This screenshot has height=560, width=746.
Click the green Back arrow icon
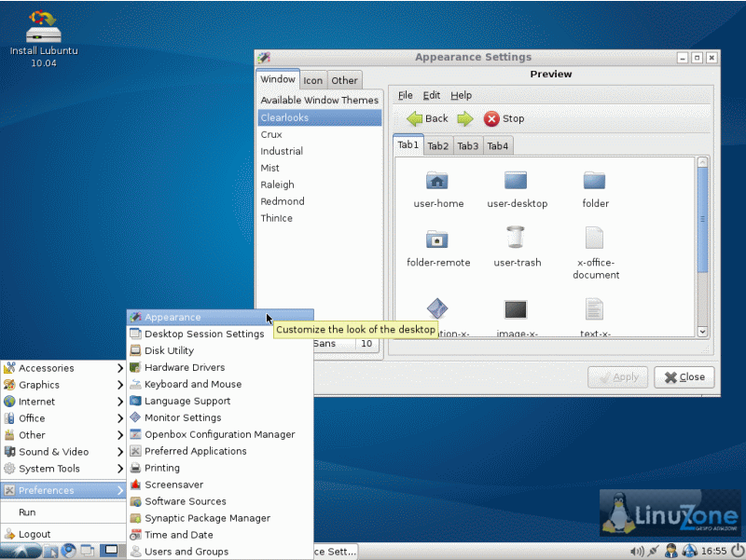click(414, 118)
